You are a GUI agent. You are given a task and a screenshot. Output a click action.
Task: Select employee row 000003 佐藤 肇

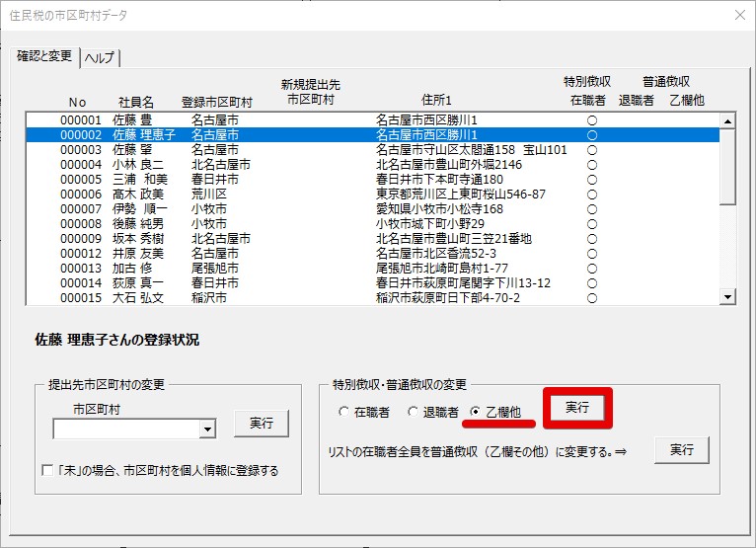pos(372,149)
